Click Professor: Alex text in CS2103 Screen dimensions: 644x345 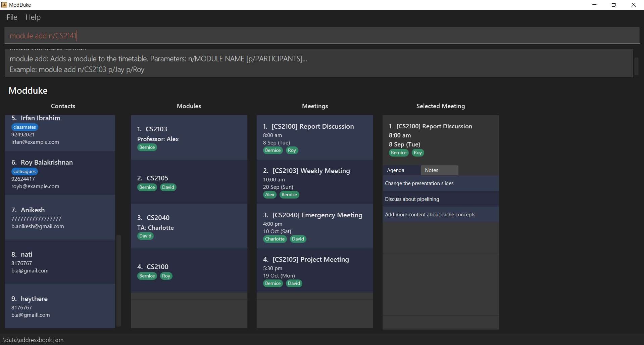158,139
